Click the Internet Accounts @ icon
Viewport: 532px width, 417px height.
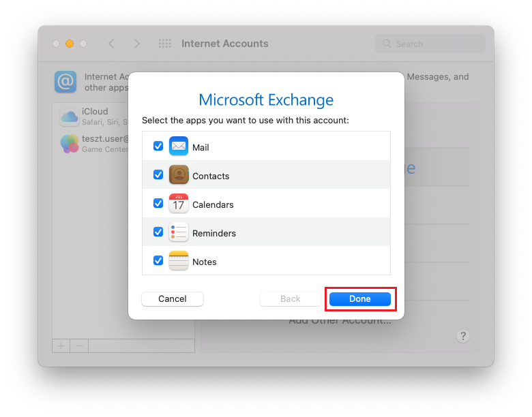[x=65, y=82]
